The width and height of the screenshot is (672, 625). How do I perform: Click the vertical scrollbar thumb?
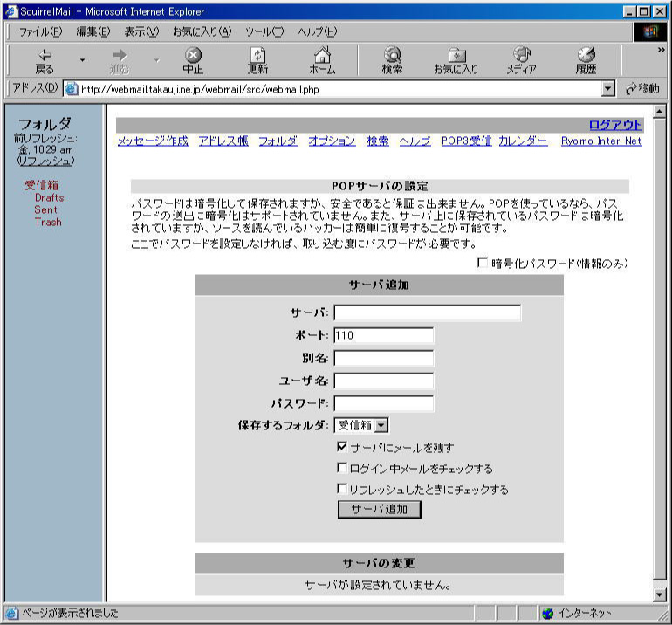[x=659, y=348]
